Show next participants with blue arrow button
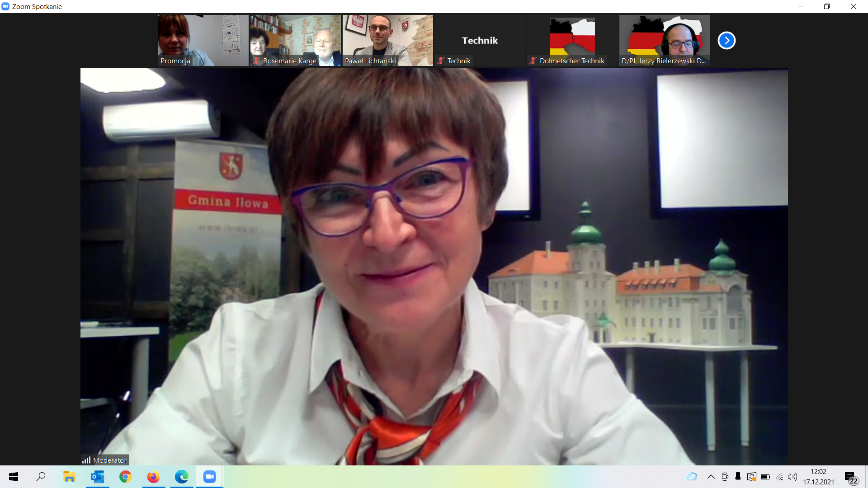Image resolution: width=868 pixels, height=488 pixels. click(x=726, y=41)
